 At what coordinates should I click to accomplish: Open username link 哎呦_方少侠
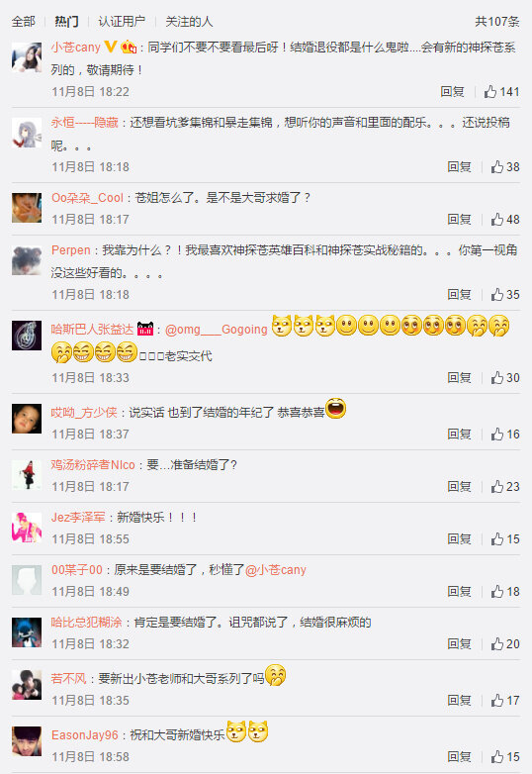click(84, 412)
